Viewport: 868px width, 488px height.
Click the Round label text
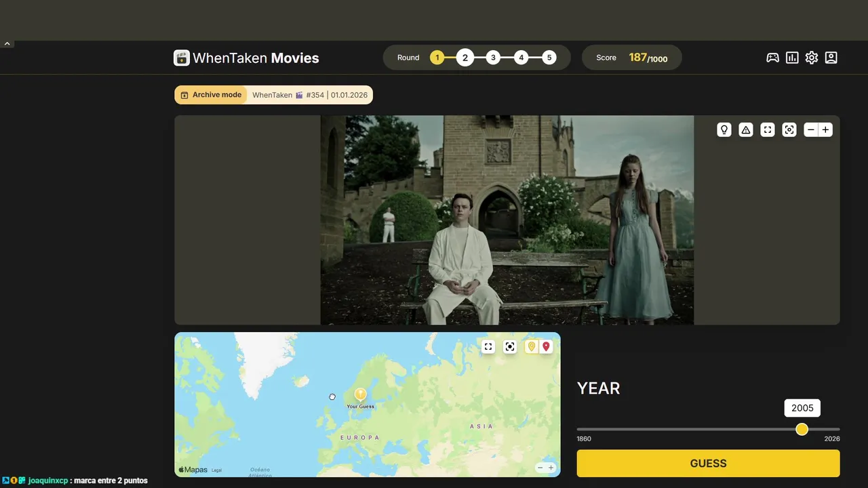coord(408,58)
